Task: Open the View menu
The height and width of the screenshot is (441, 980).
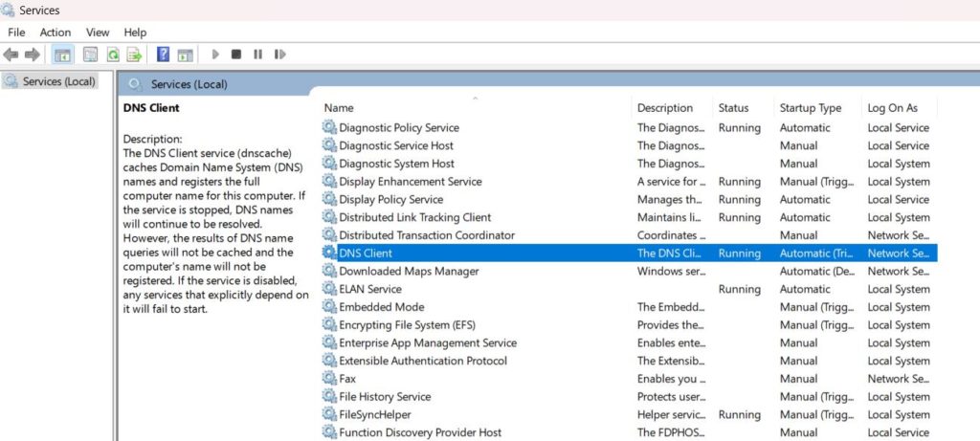Action: tap(98, 33)
